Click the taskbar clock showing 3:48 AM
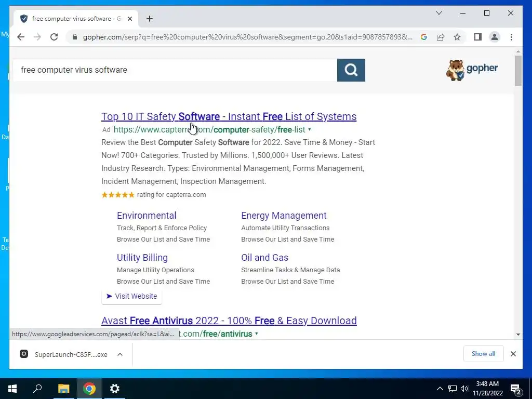 487,389
